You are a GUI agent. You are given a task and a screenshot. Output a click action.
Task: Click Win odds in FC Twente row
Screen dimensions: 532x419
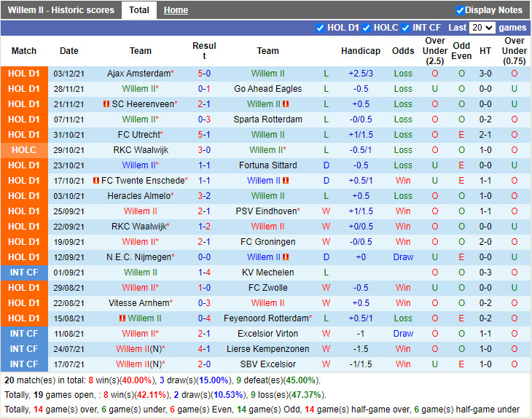403,181
